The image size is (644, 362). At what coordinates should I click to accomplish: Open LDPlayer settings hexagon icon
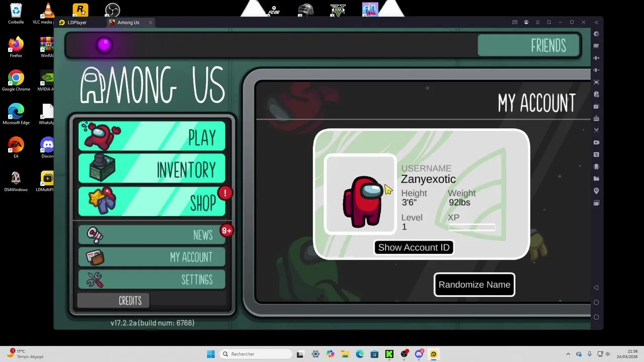point(596,34)
